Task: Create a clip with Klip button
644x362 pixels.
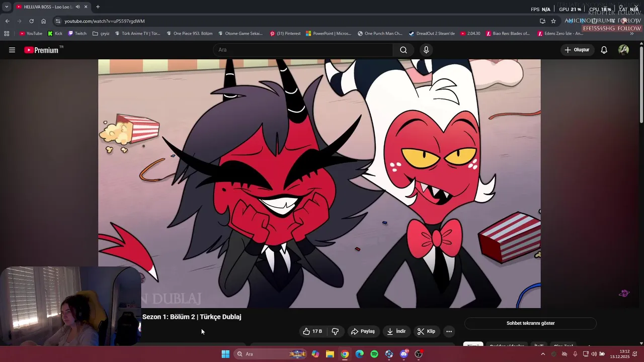Action: (426, 331)
